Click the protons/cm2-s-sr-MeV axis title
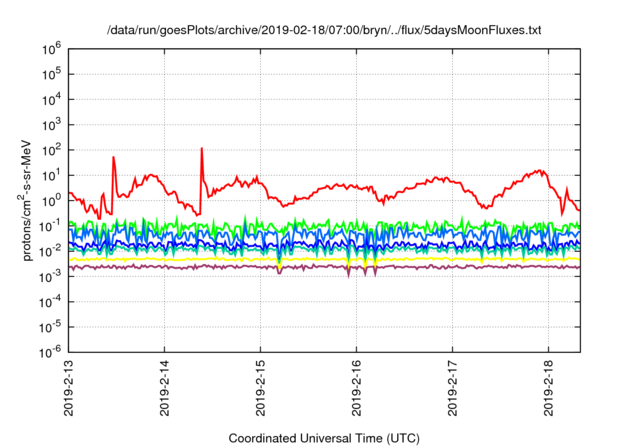640x448 pixels. tap(26, 200)
